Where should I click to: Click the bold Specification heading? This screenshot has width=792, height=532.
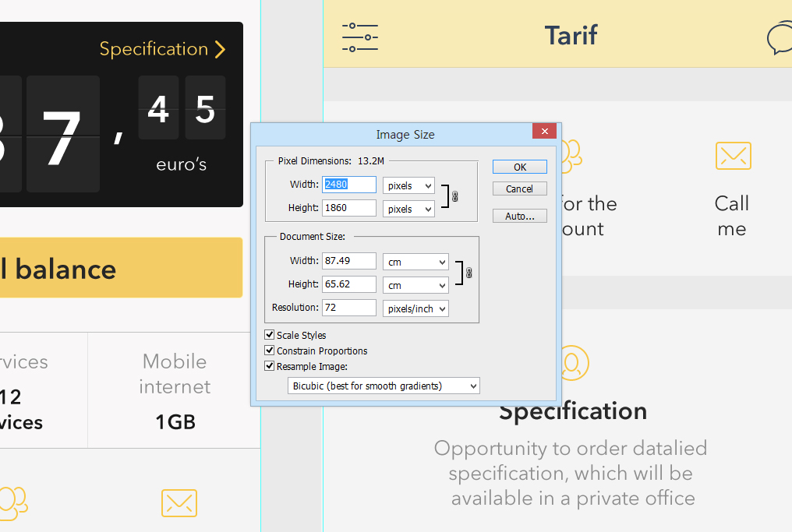coord(573,410)
